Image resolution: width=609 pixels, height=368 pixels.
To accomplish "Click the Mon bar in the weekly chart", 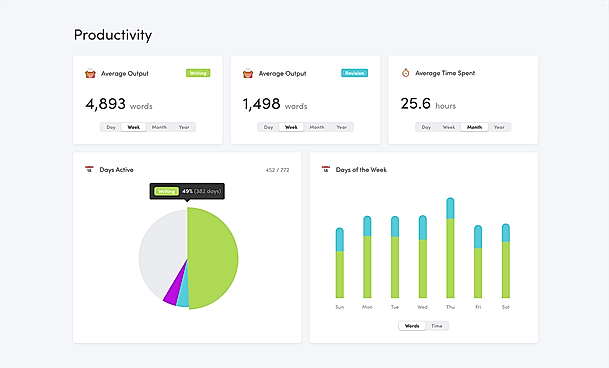I will click(367, 257).
